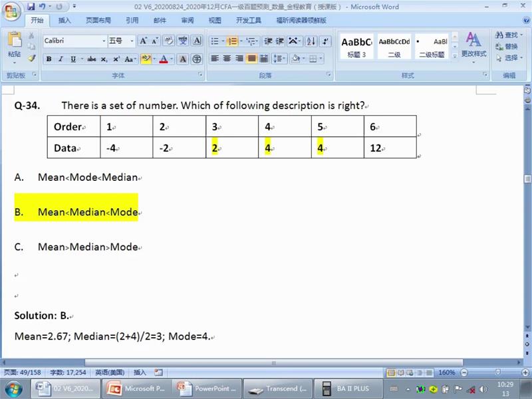Open the font size dropdown
The width and height of the screenshot is (532, 399).
click(132, 41)
